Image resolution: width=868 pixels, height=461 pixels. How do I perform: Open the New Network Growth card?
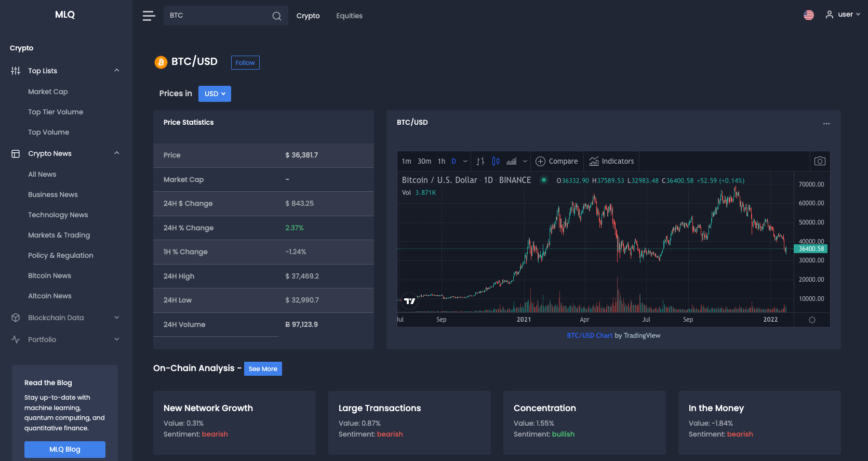(234, 423)
